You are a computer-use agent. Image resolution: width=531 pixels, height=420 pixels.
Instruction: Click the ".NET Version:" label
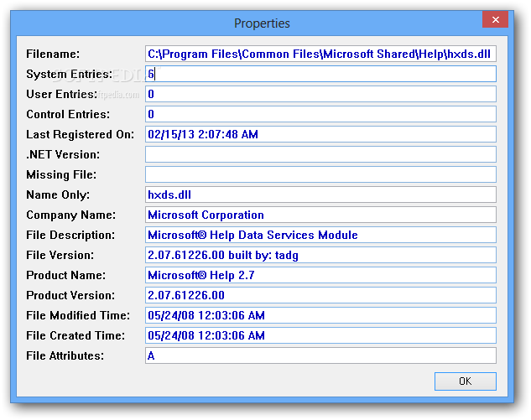[x=63, y=154]
